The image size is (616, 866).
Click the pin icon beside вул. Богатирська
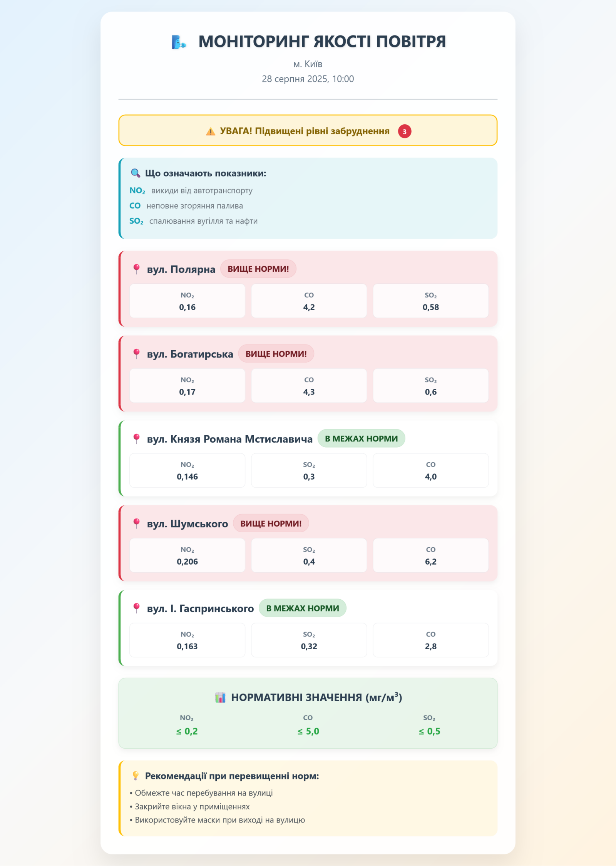136,354
